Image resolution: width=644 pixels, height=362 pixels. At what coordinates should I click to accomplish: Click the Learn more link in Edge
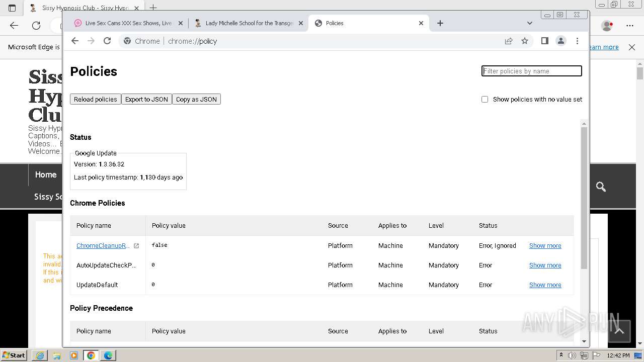pyautogui.click(x=604, y=47)
